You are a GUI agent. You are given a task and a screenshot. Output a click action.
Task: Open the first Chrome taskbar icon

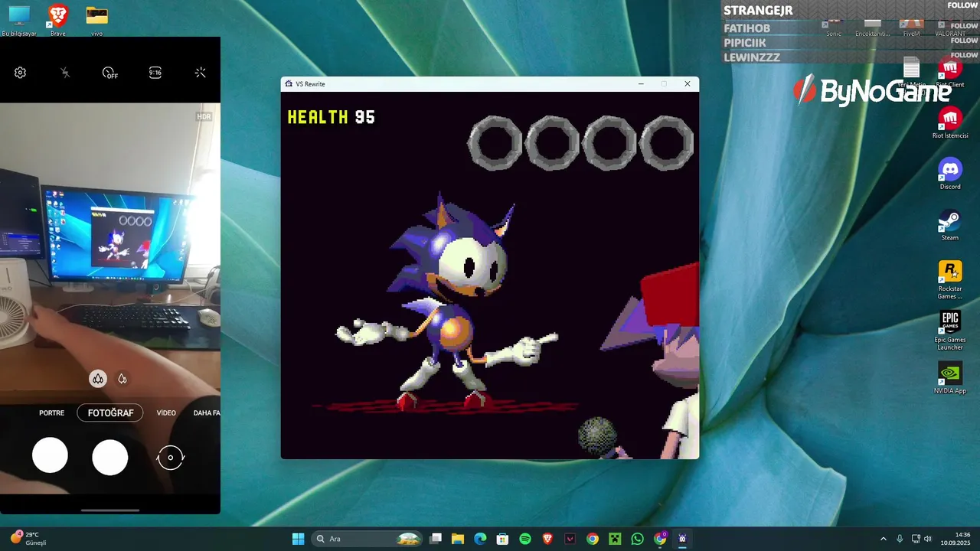[x=593, y=539]
